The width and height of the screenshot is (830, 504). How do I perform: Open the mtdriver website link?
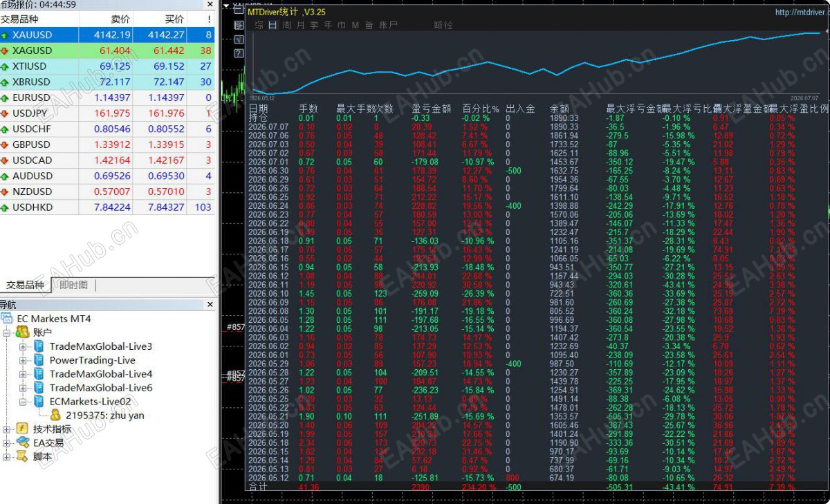(801, 12)
